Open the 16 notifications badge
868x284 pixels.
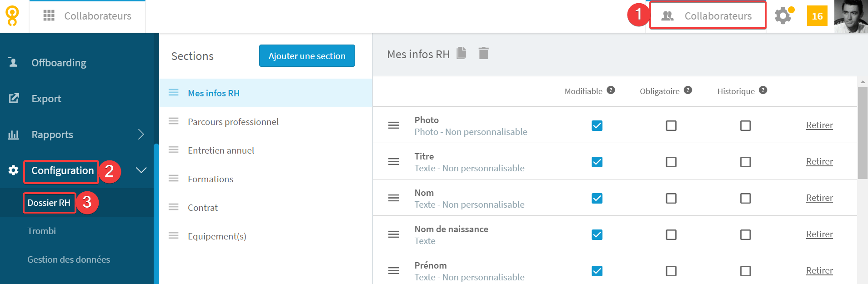tap(817, 16)
